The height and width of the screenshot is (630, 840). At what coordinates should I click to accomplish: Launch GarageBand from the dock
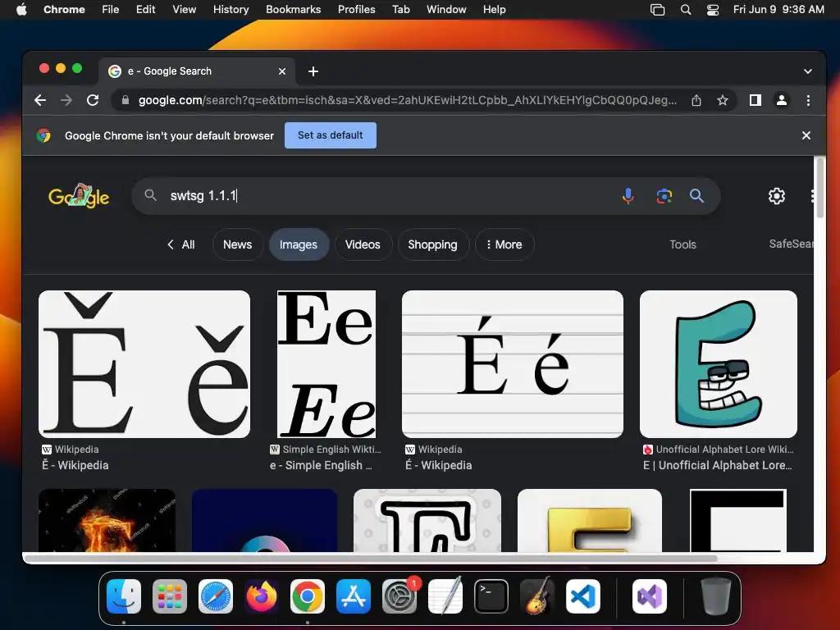pos(537,596)
